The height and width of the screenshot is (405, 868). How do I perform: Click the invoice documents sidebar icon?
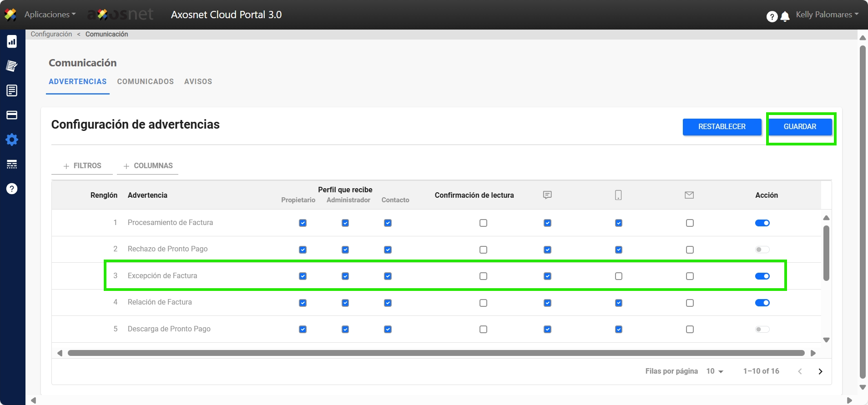(12, 66)
